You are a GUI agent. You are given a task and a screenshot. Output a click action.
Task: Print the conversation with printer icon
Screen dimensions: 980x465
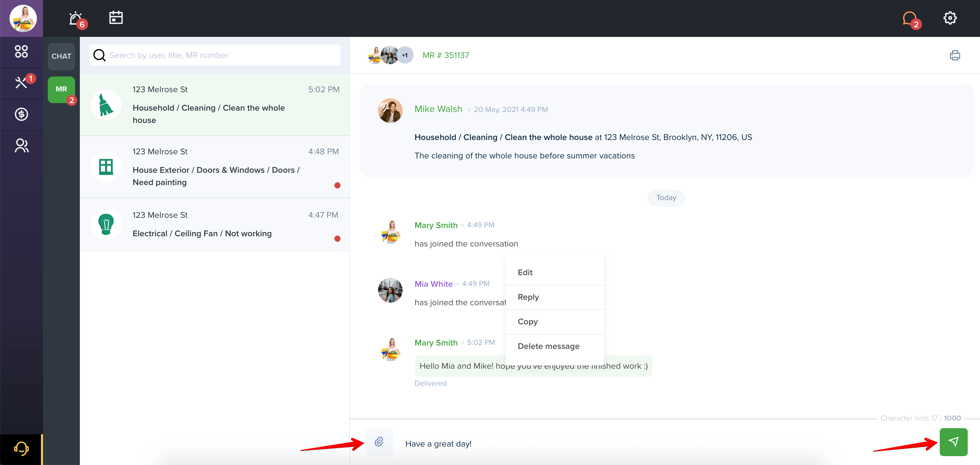[x=954, y=55]
